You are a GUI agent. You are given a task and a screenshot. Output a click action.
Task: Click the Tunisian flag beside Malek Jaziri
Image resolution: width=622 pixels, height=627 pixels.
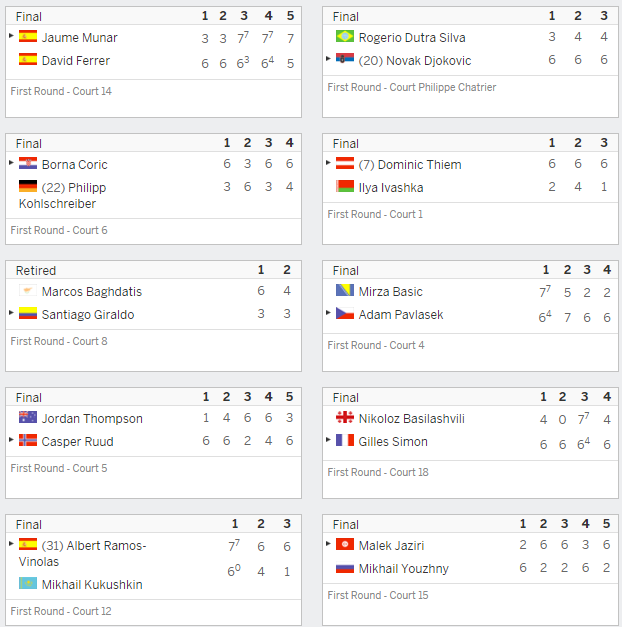pyautogui.click(x=345, y=544)
